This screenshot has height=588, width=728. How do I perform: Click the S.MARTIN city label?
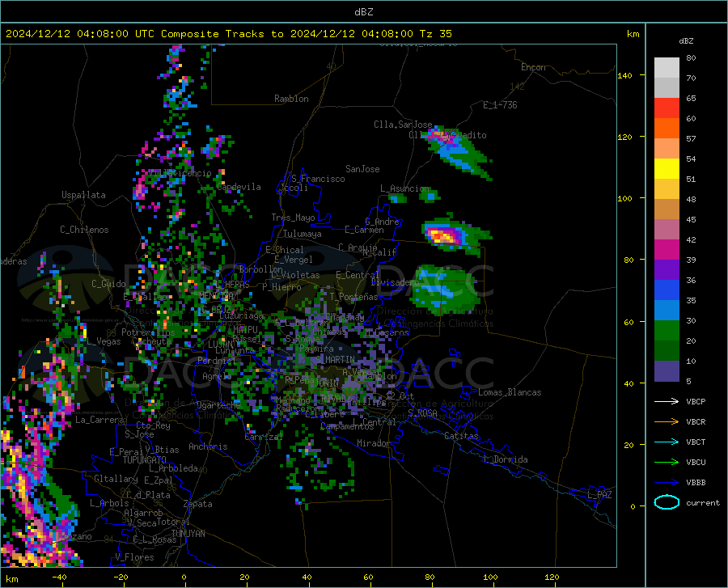coord(336,359)
